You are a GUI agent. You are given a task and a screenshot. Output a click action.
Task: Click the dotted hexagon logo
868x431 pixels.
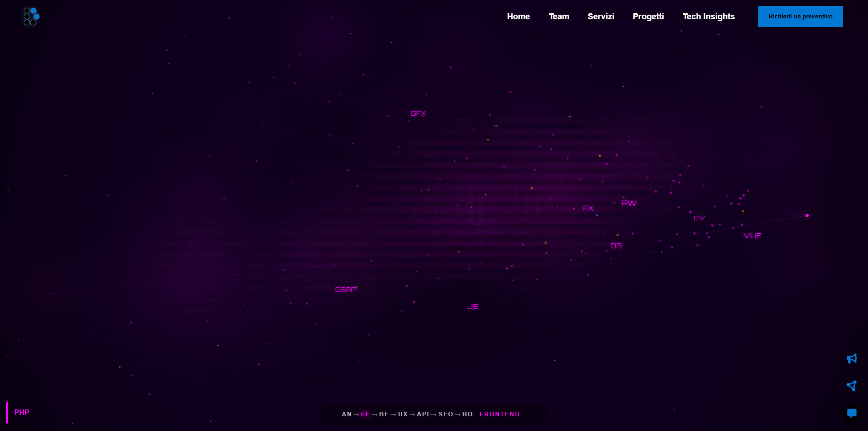(30, 17)
